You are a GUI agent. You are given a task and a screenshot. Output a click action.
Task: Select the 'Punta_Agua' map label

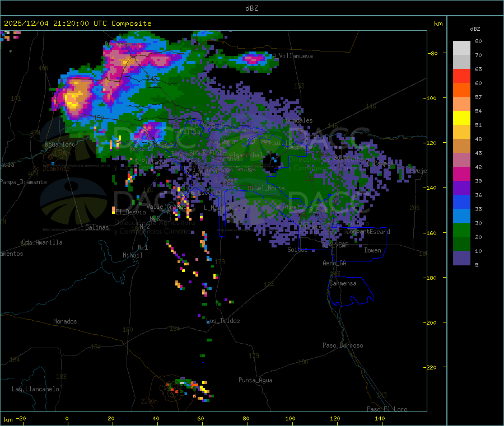point(255,380)
